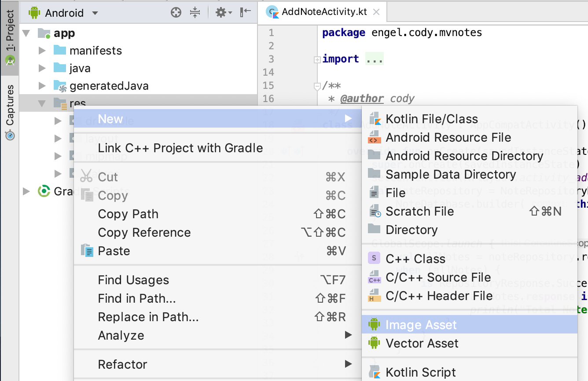Unfold the collapsed import block
588x381 pixels.
coord(317,59)
